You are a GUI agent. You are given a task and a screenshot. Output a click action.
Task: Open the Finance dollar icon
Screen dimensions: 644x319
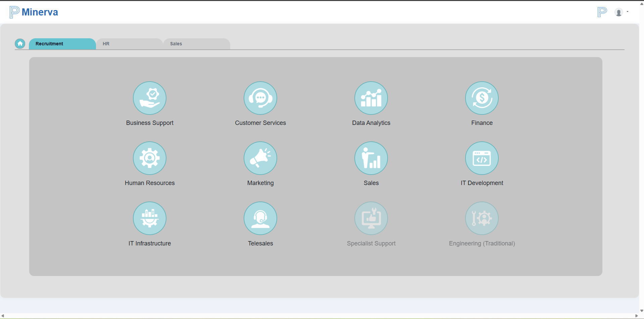coord(482,98)
